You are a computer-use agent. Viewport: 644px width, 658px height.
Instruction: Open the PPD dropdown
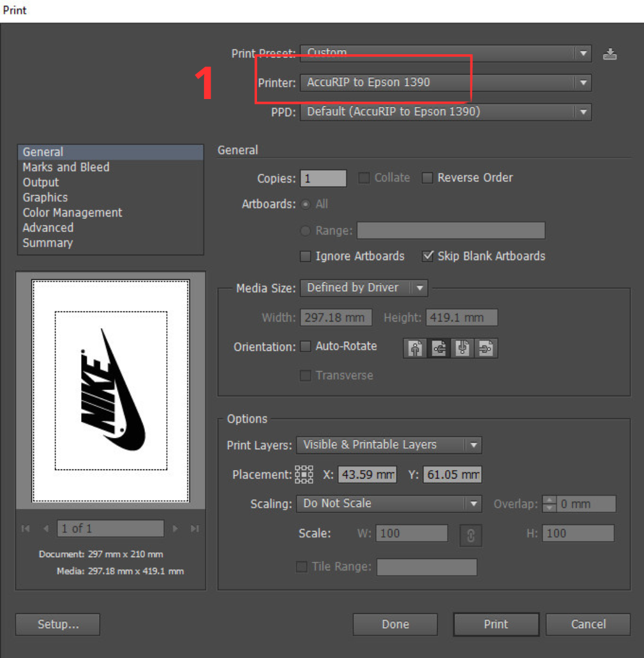pos(445,112)
